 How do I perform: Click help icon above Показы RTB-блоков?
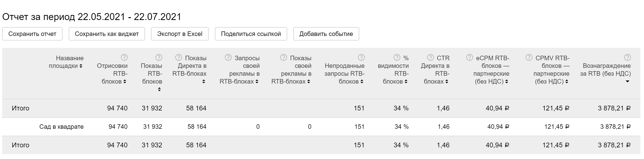pyautogui.click(x=159, y=58)
